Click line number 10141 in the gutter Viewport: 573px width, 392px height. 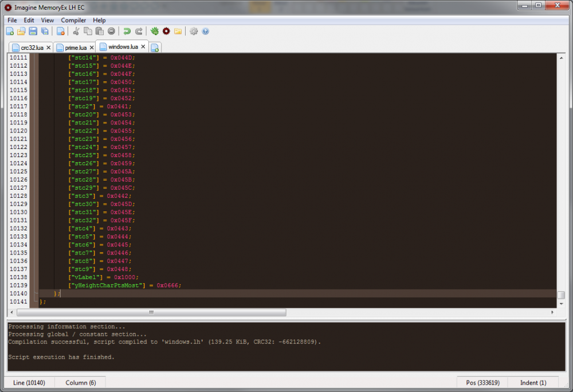[18, 302]
